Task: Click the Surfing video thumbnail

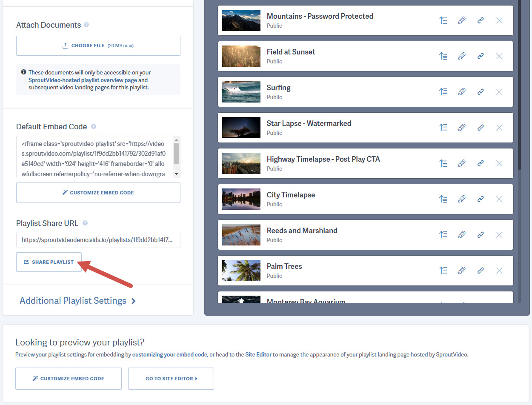Action: click(241, 92)
